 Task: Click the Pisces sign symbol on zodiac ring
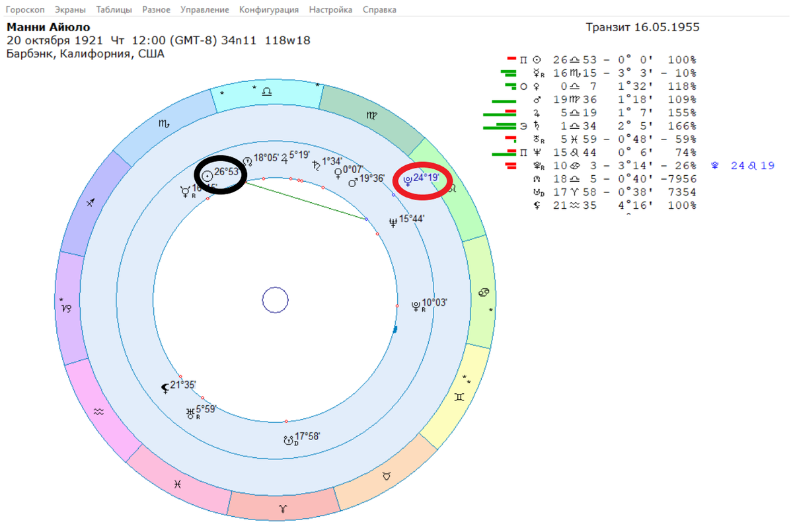pos(177,484)
